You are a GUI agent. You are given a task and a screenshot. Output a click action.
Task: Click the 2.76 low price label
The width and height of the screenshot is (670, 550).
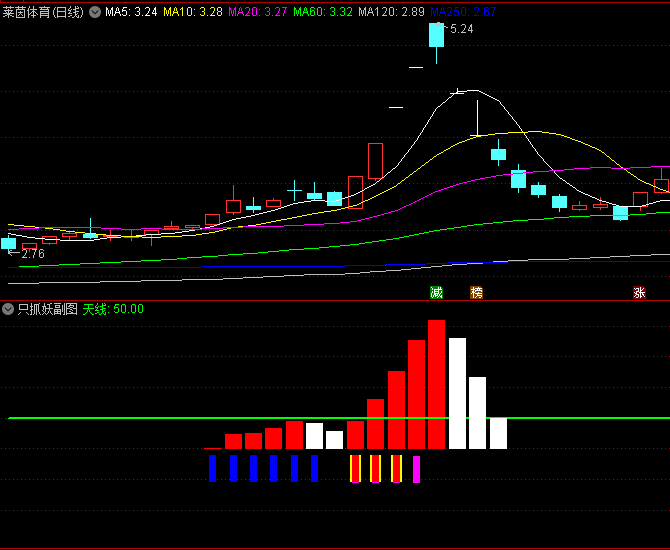coord(33,254)
